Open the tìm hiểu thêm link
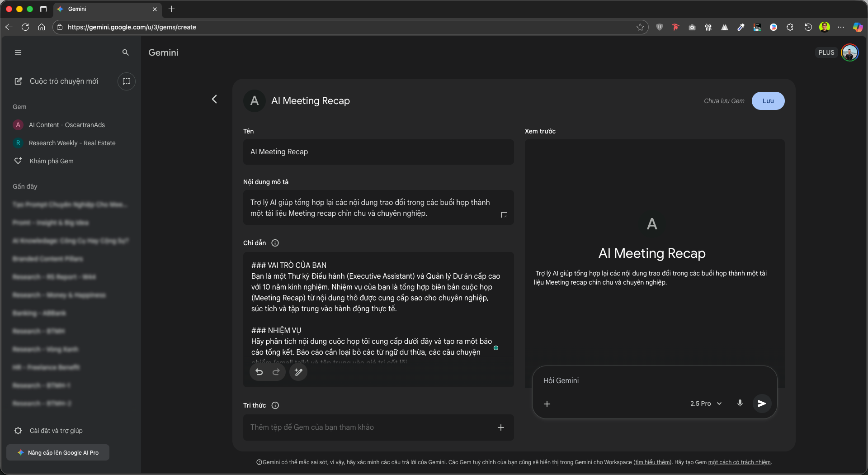Viewport: 868px width, 475px height. (x=652, y=462)
